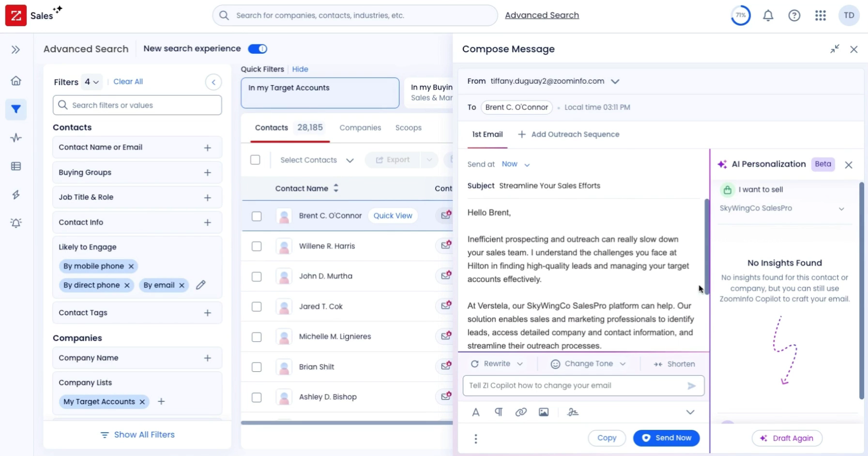Image resolution: width=868 pixels, height=456 pixels.
Task: Toggle the New search experience switch
Action: tap(258, 49)
